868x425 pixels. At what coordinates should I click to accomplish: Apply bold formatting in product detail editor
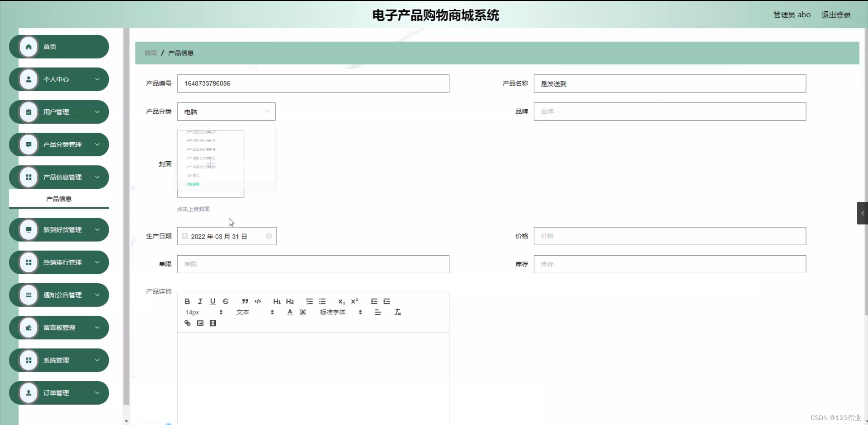coord(187,301)
